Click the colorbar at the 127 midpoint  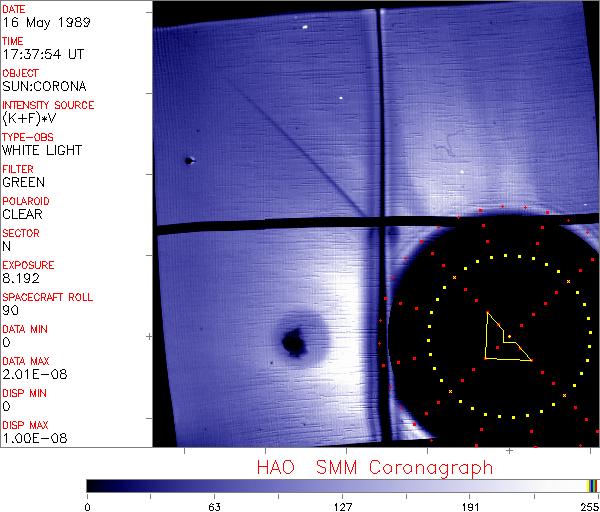(343, 485)
